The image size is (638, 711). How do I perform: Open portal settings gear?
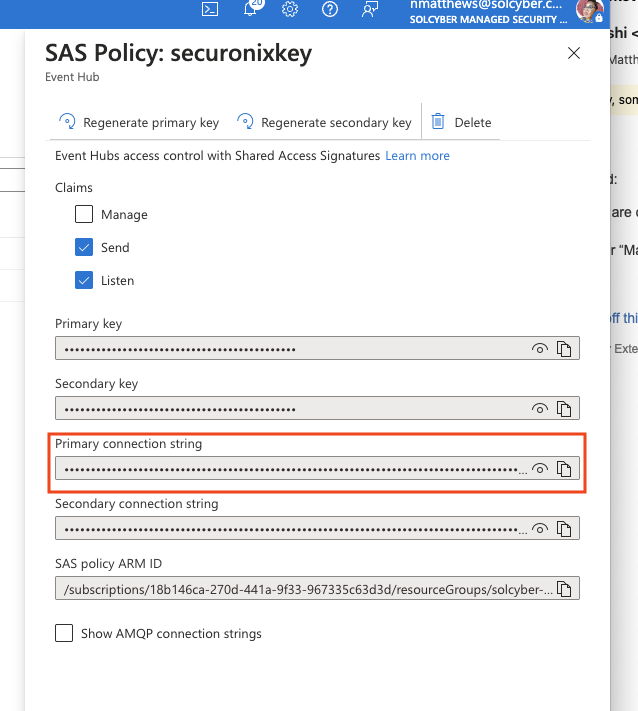[290, 9]
